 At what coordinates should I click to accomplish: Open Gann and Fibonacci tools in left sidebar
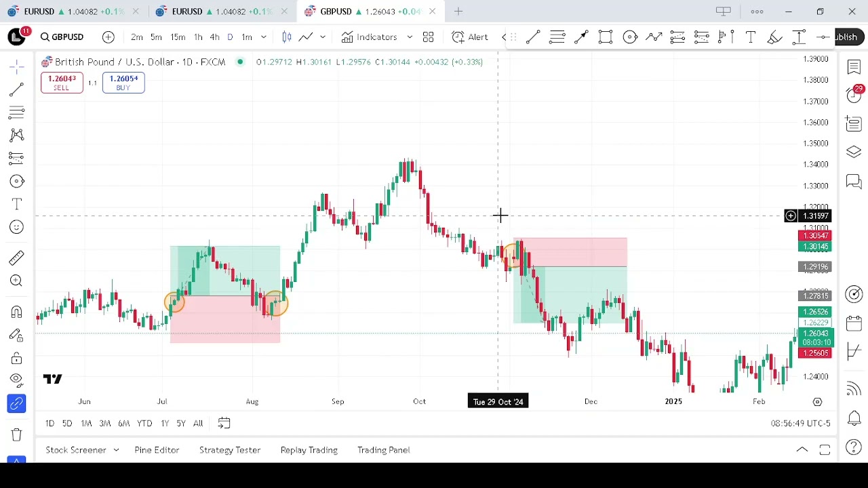coord(16,113)
